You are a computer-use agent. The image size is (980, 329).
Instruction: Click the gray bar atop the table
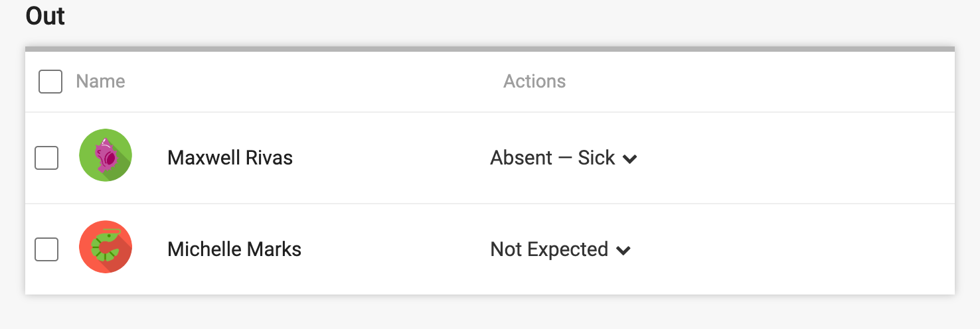[x=490, y=49]
